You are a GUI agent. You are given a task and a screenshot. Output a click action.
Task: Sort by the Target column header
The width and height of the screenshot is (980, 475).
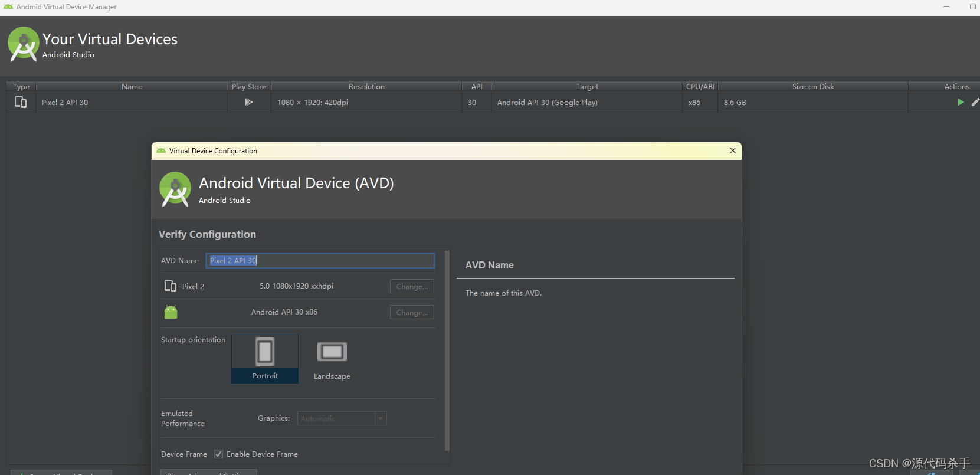point(587,86)
